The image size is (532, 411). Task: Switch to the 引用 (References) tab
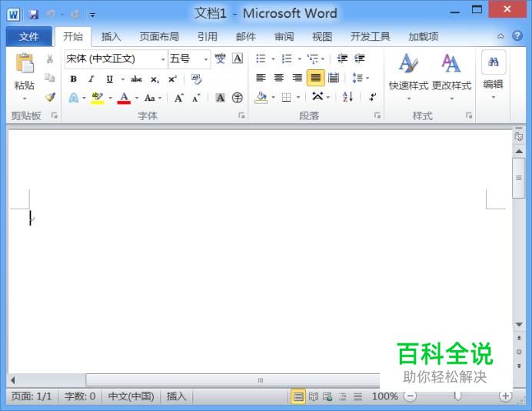point(208,36)
